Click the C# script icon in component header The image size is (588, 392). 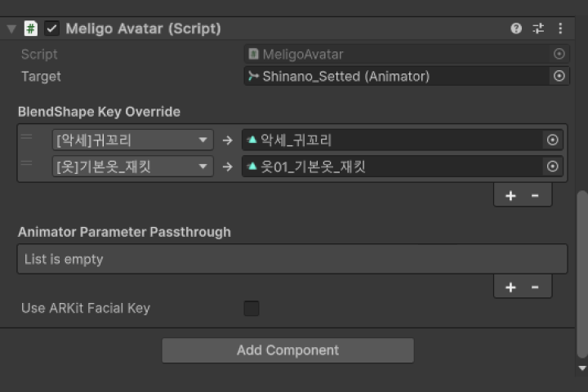click(x=31, y=29)
